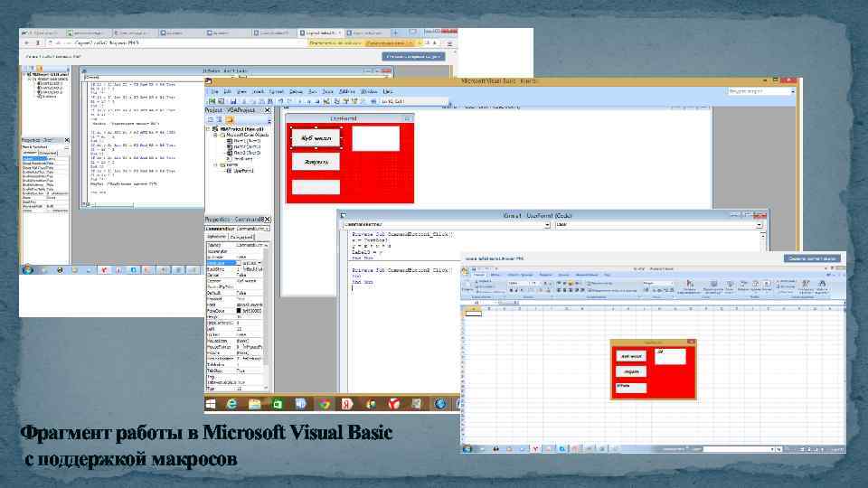Open the CommandButton object combo in Properties
Image resolution: width=868 pixels, height=488 pixels.
tap(267, 229)
